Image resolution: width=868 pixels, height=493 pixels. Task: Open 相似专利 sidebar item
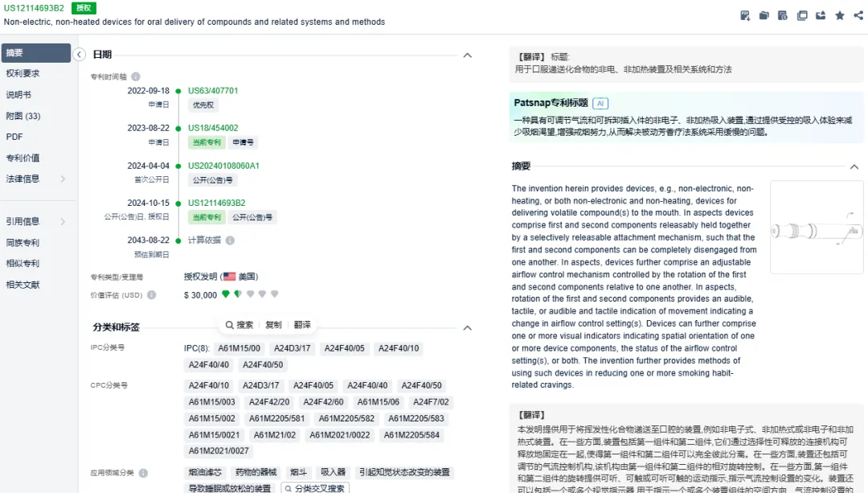pos(23,264)
